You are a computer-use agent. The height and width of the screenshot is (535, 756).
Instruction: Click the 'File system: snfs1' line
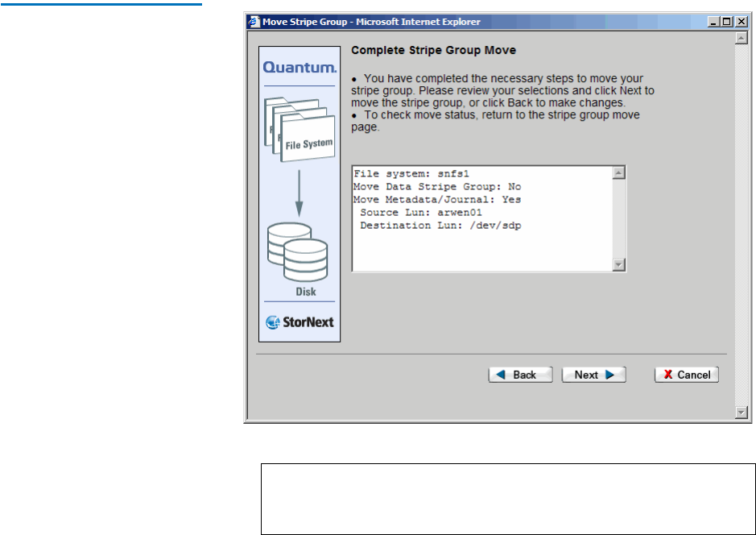tap(411, 174)
